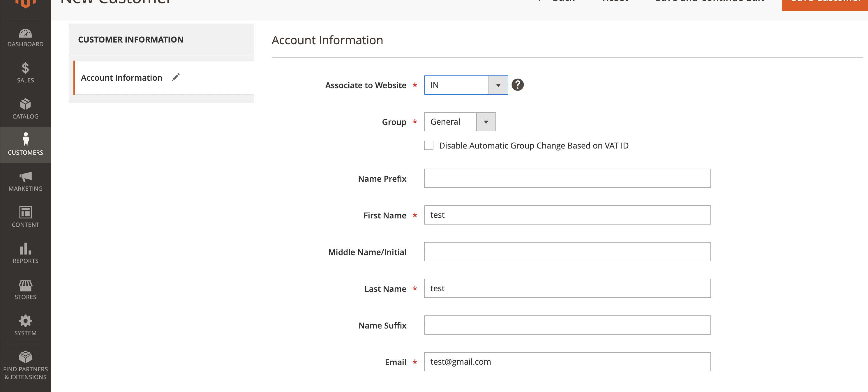The image size is (868, 392).
Task: Click the Magento logo at the top
Action: point(25,3)
